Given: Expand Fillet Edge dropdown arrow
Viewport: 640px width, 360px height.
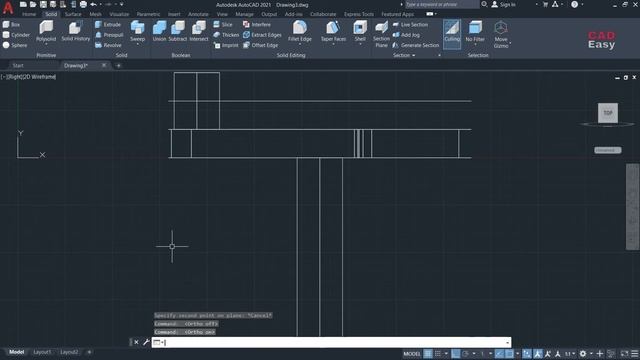Looking at the screenshot, I should 300,44.
